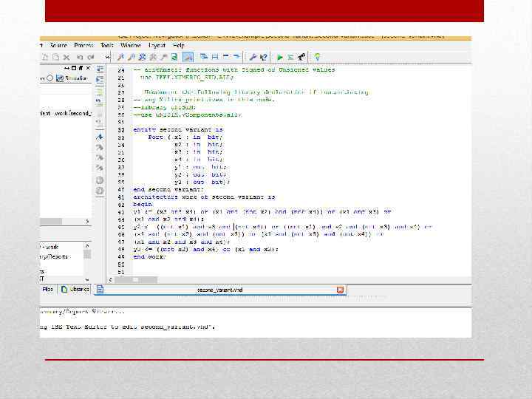This screenshot has width=532, height=399.
Task: Click the light bulb tips icon
Action: 317,57
